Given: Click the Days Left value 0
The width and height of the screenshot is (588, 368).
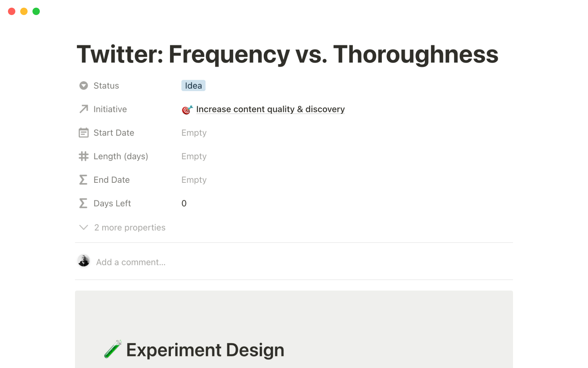Looking at the screenshot, I should [x=184, y=203].
